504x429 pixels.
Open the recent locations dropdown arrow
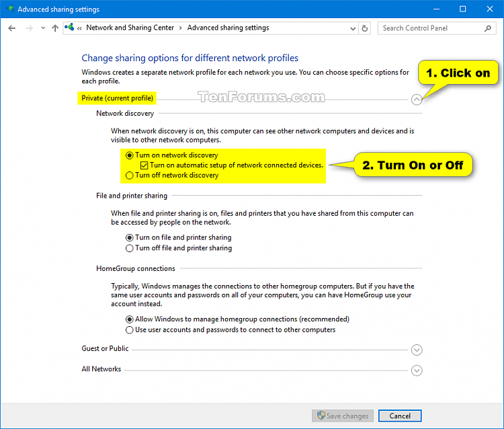point(43,28)
